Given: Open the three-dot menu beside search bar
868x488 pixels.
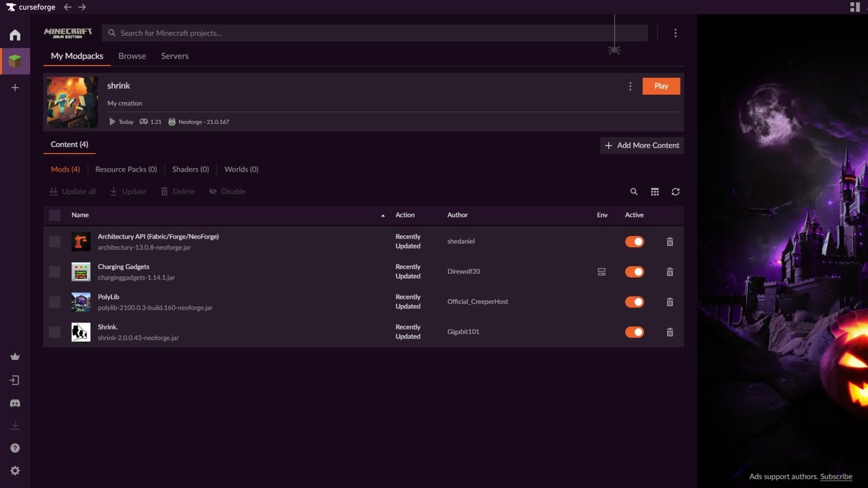Looking at the screenshot, I should [675, 33].
